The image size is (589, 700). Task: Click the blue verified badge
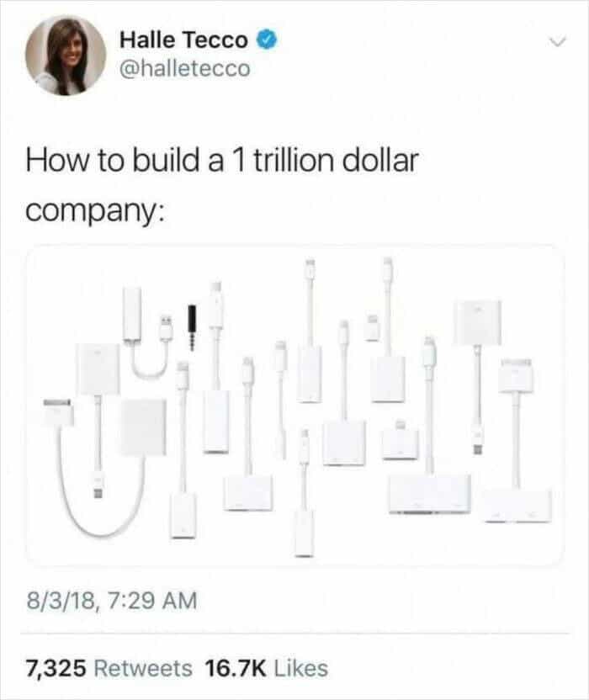click(267, 40)
